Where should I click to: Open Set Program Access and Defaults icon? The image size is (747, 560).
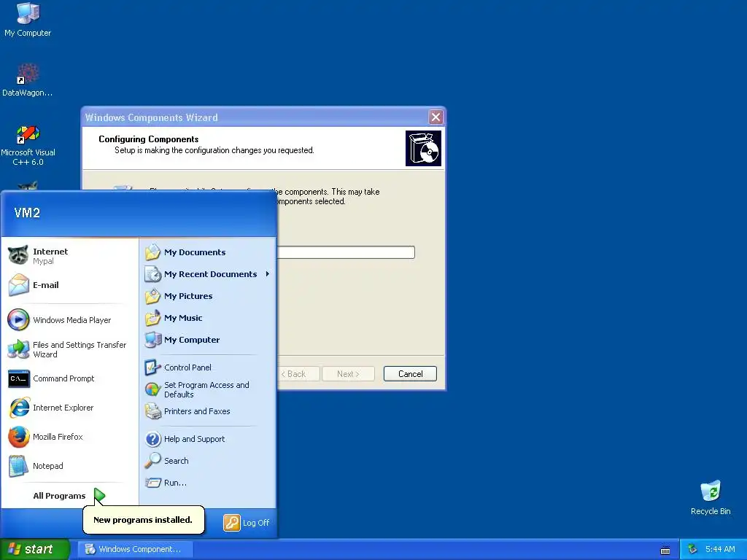pos(153,389)
